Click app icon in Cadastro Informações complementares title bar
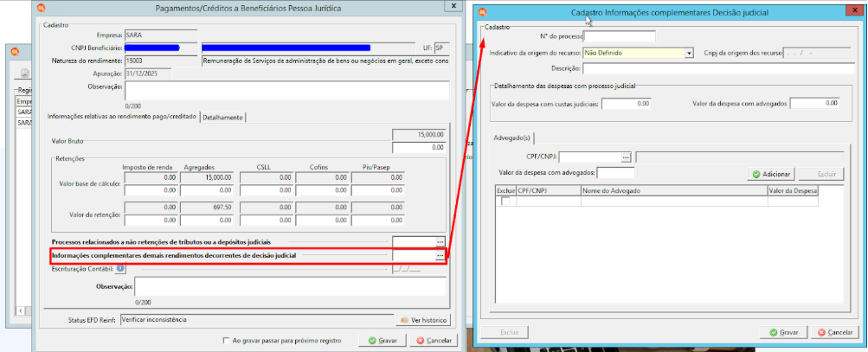Viewport: 868px width, 352px height. point(483,11)
